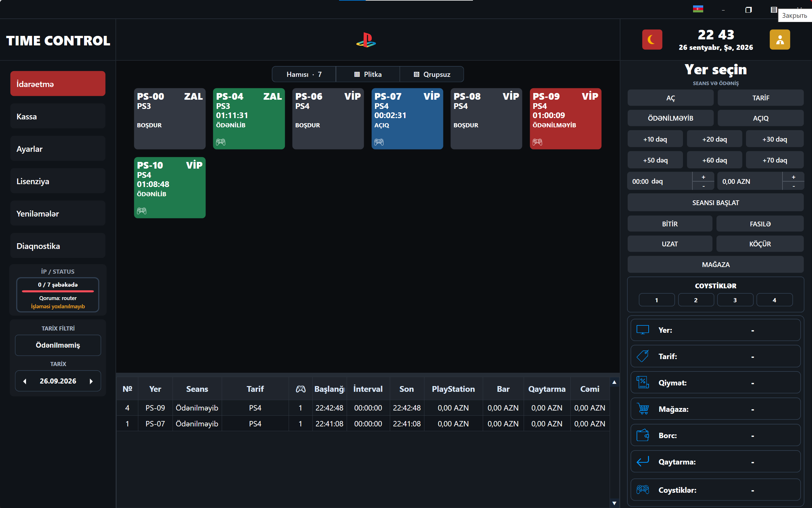Viewport: 812px width, 508px height.
Task: Increase the minutes value with plus
Action: coord(703,177)
